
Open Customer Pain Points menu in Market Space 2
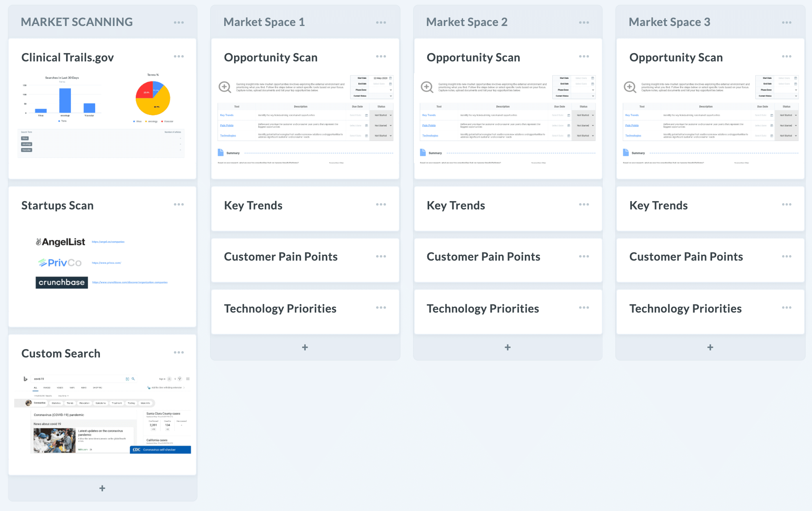point(584,256)
